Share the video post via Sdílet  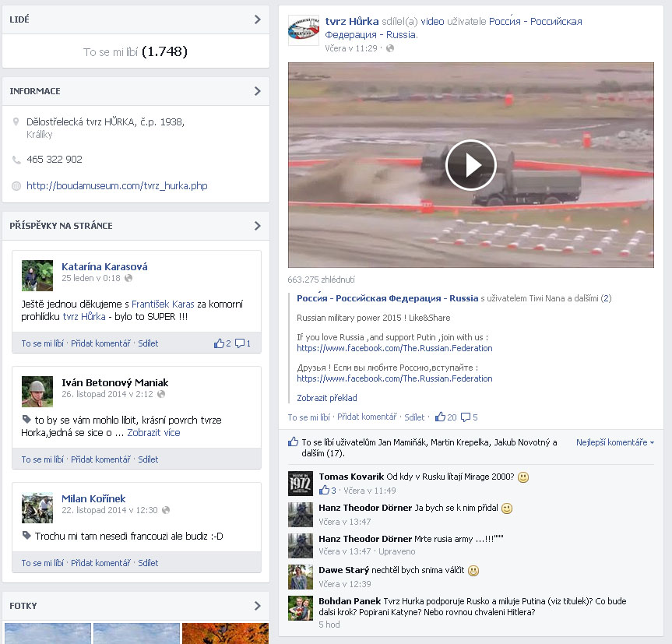[x=414, y=417]
